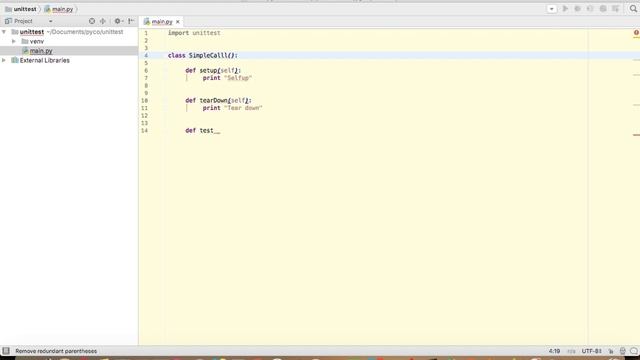Select External Libraries in tree

coord(44,60)
